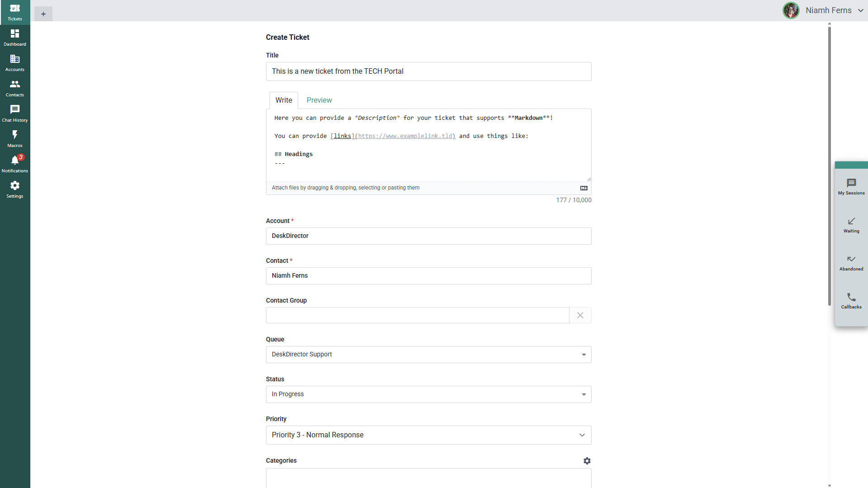
Task: Open the Callbacks phone panel
Action: click(851, 301)
